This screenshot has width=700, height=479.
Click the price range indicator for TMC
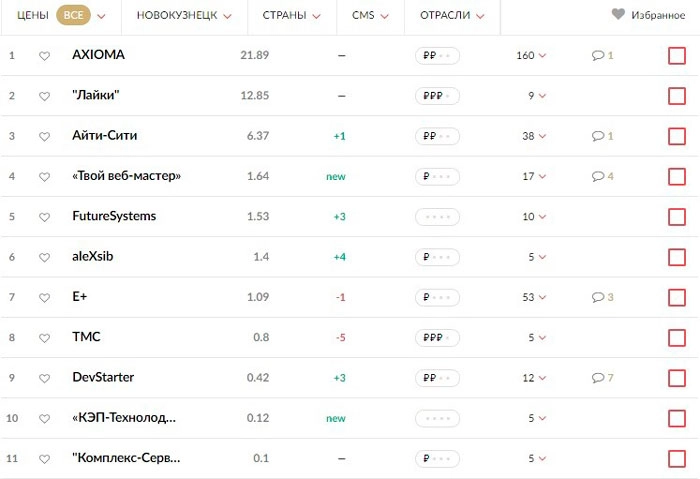pos(437,337)
